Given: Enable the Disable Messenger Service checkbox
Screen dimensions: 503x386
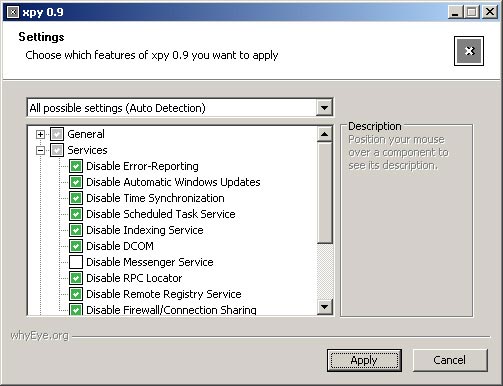Looking at the screenshot, I should tap(76, 262).
